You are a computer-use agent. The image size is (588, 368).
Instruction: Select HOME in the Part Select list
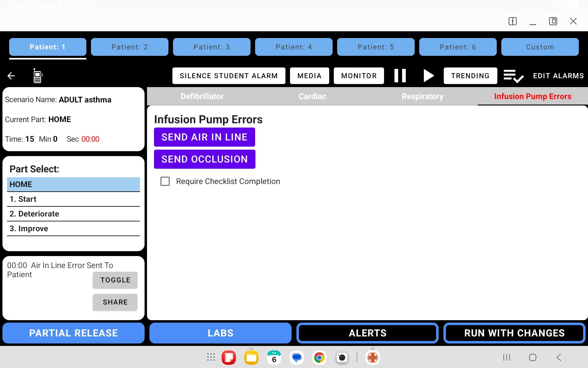click(x=73, y=184)
